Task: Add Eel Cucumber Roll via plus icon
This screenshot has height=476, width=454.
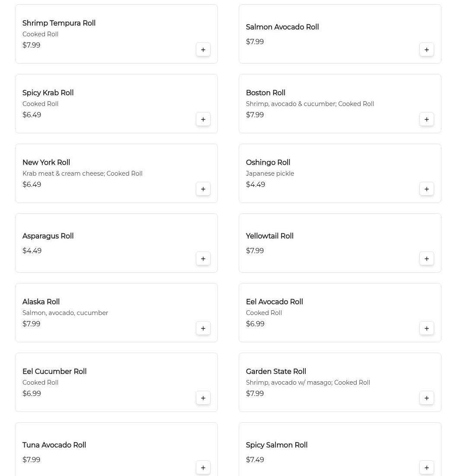Action: click(x=203, y=398)
